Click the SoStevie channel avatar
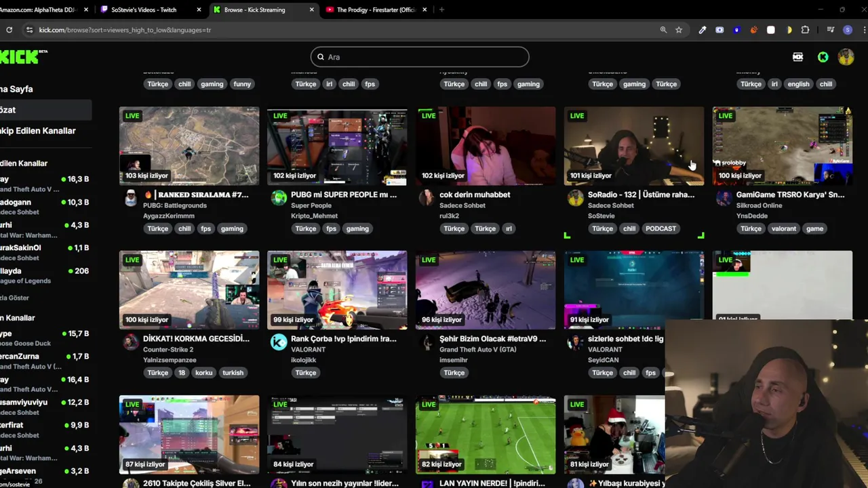Screen dimensions: 868x488 (x=575, y=198)
